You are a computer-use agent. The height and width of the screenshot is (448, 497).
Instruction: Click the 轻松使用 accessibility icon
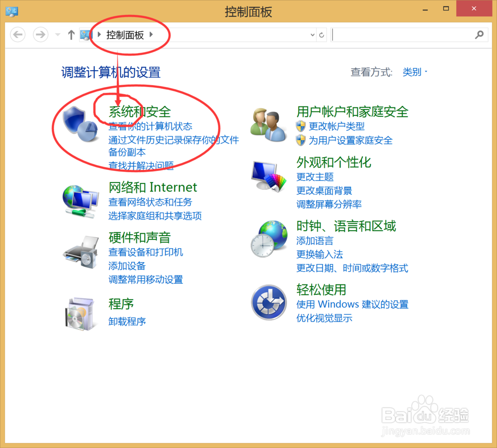click(268, 302)
